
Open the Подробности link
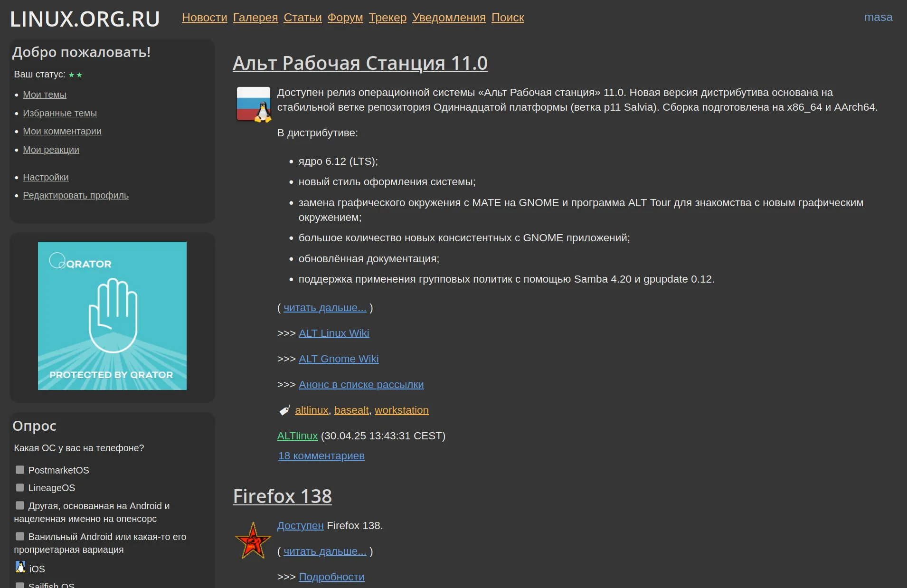pos(331,577)
